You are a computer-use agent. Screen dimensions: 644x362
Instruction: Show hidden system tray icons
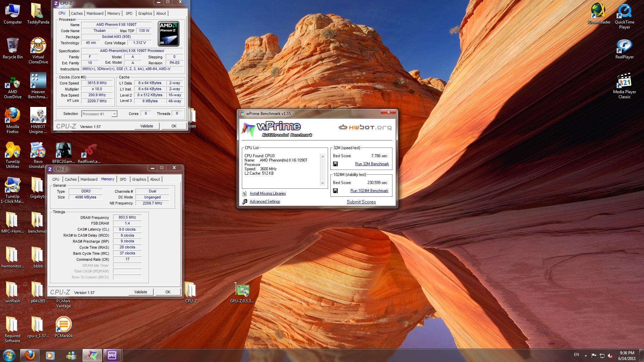click(x=586, y=355)
